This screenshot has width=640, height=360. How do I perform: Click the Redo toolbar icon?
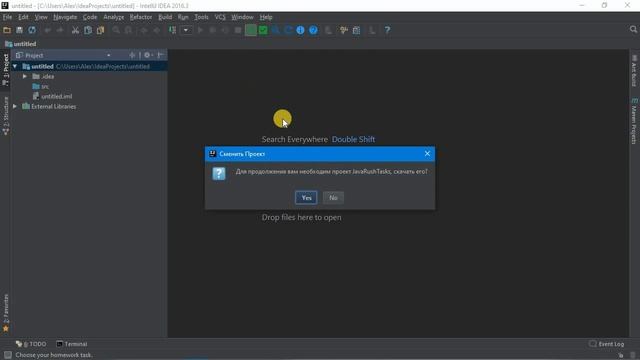pyautogui.click(x=60, y=30)
